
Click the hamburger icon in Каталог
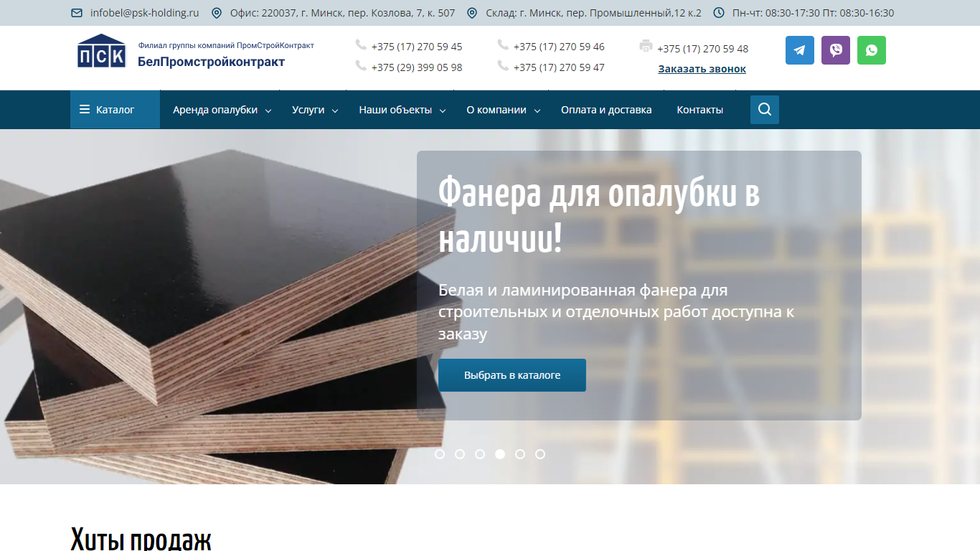(x=85, y=110)
